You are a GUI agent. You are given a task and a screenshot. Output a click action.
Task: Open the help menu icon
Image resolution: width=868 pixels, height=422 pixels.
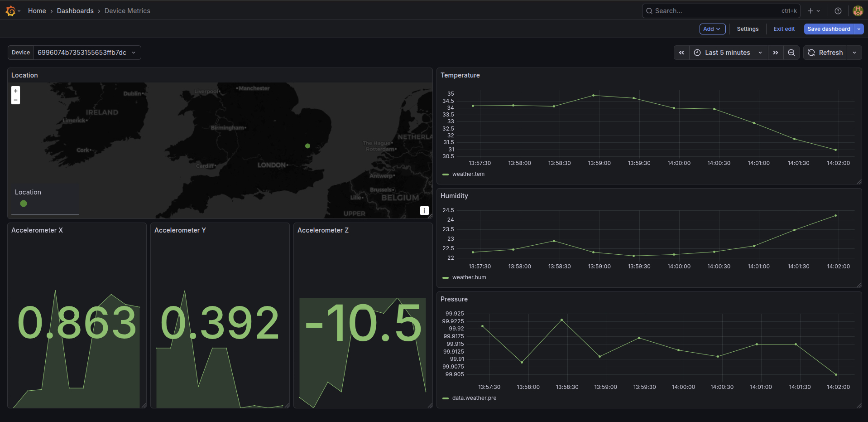pos(838,11)
